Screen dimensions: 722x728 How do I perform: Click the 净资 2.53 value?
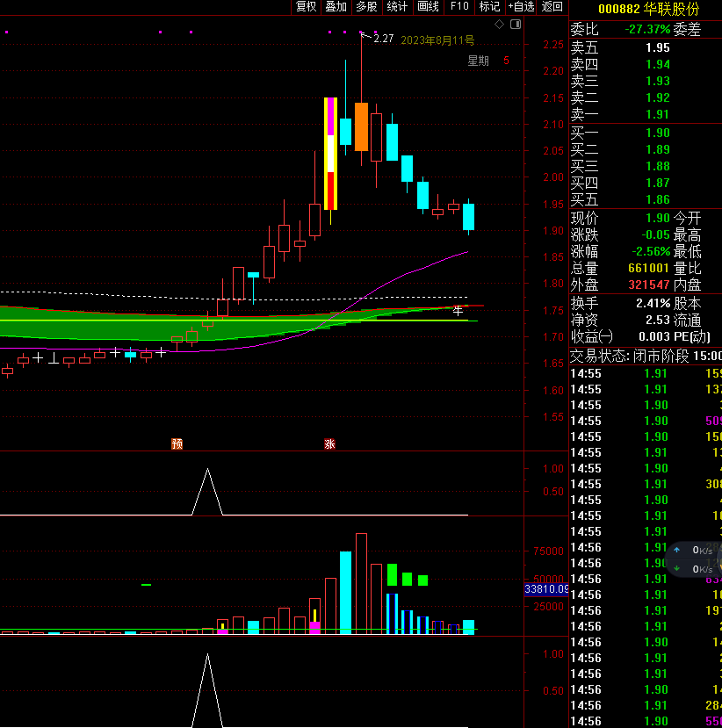(658, 321)
